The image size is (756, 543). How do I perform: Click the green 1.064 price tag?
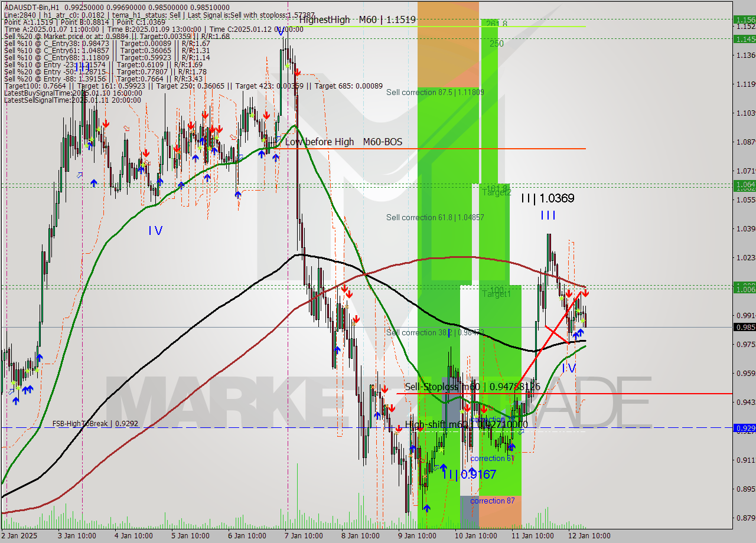pos(744,185)
